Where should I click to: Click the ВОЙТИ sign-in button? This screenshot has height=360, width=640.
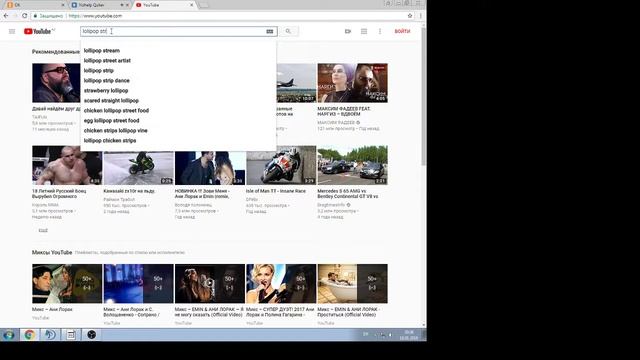tap(402, 31)
